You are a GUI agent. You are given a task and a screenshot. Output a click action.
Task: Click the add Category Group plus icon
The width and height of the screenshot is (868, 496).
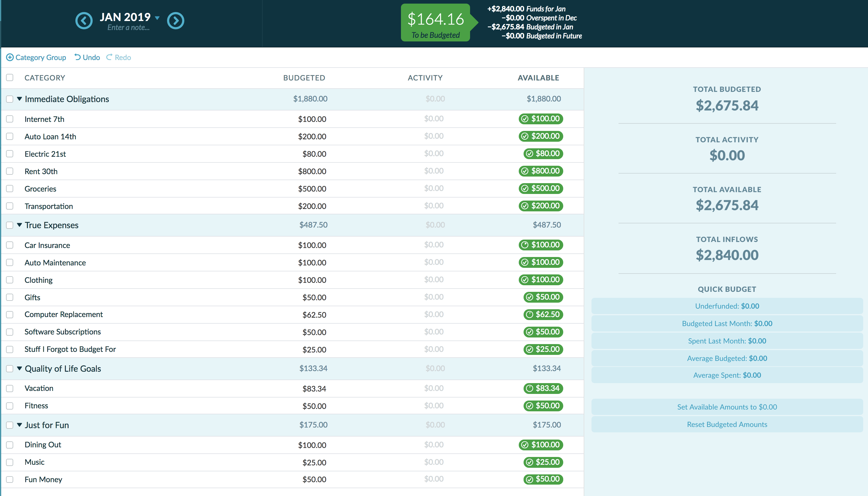10,57
